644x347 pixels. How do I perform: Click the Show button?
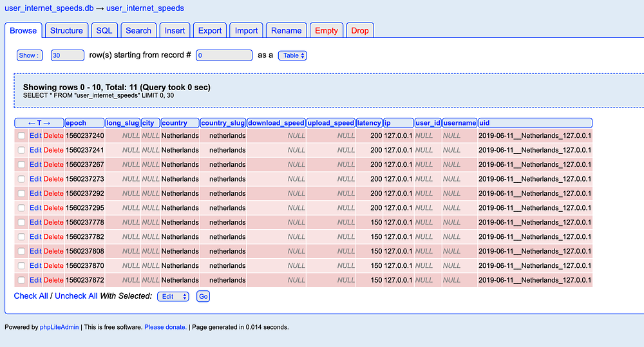tap(30, 55)
